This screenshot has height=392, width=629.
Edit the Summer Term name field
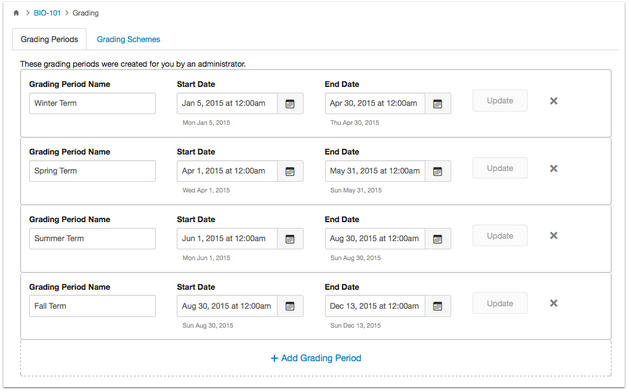click(x=92, y=239)
